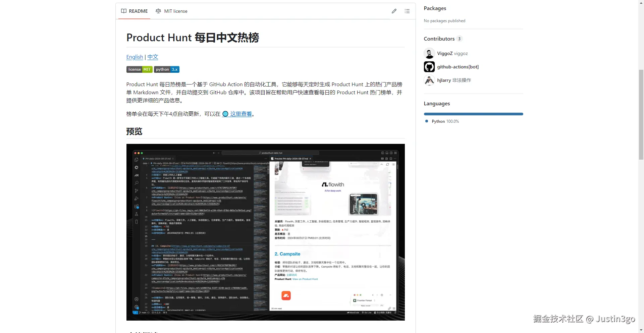Switch to the MIT license tab
Screen dimensions: 644x333
coord(171,11)
